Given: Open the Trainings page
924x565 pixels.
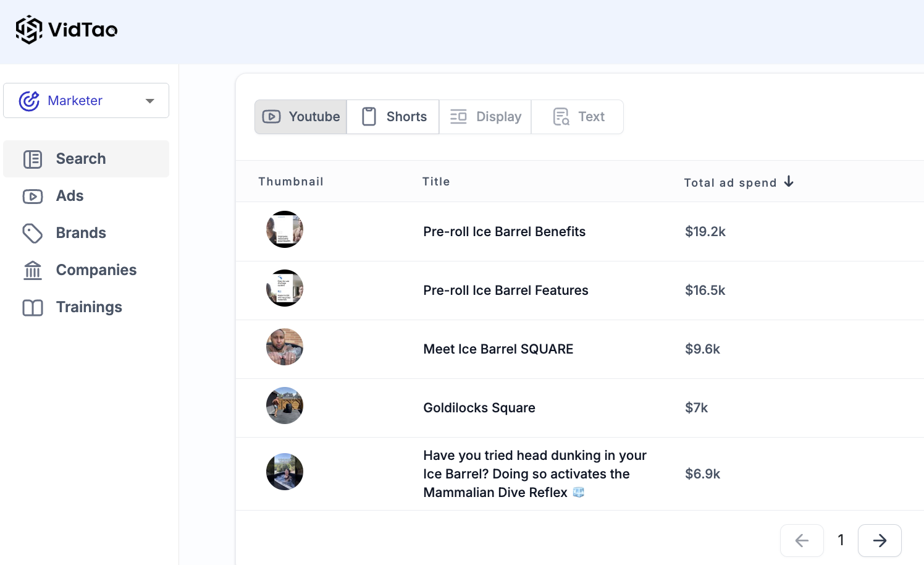Looking at the screenshot, I should (86, 307).
